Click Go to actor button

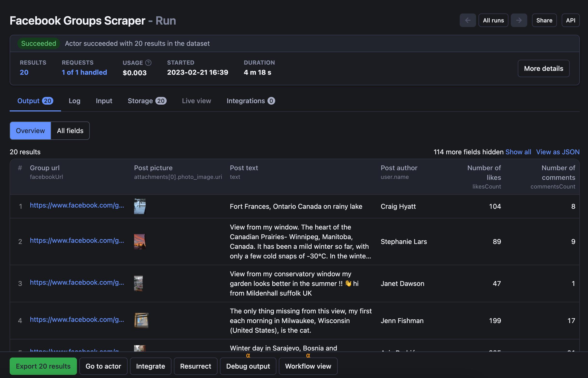pos(103,366)
